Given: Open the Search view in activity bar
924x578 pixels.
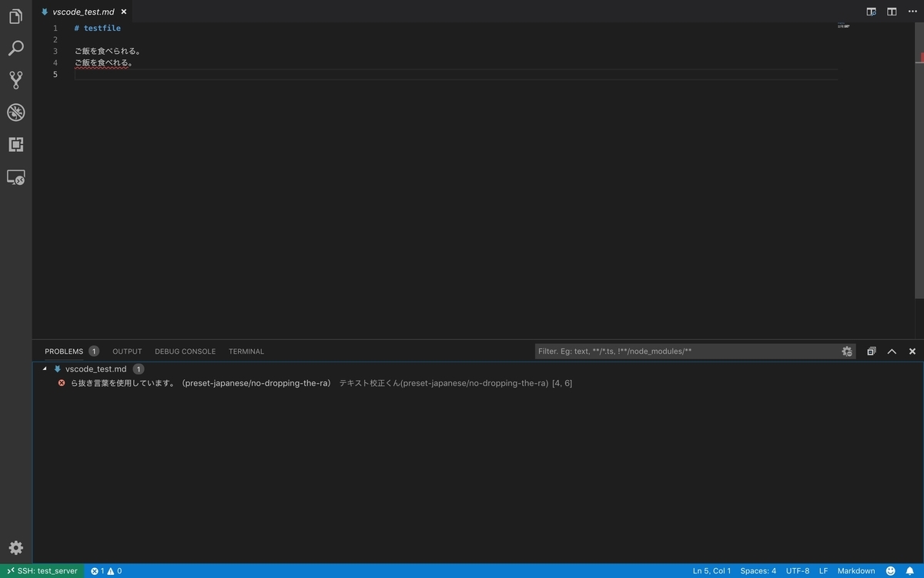Looking at the screenshot, I should point(15,49).
